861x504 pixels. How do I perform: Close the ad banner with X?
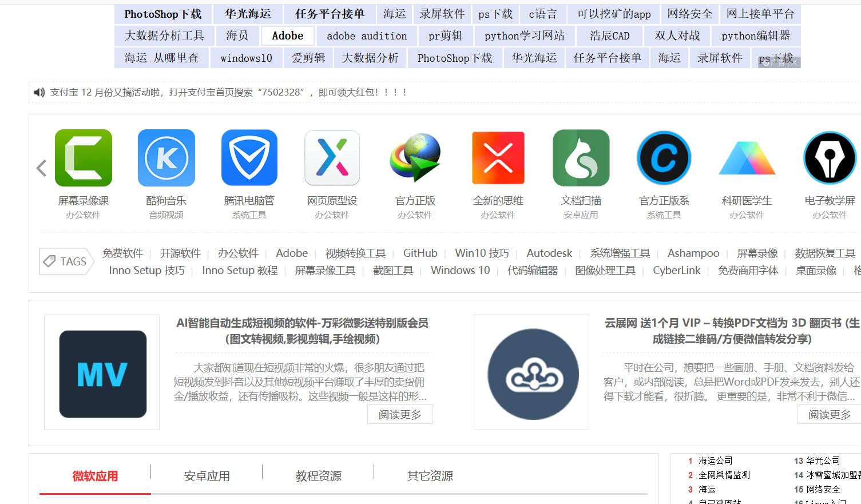(793, 63)
